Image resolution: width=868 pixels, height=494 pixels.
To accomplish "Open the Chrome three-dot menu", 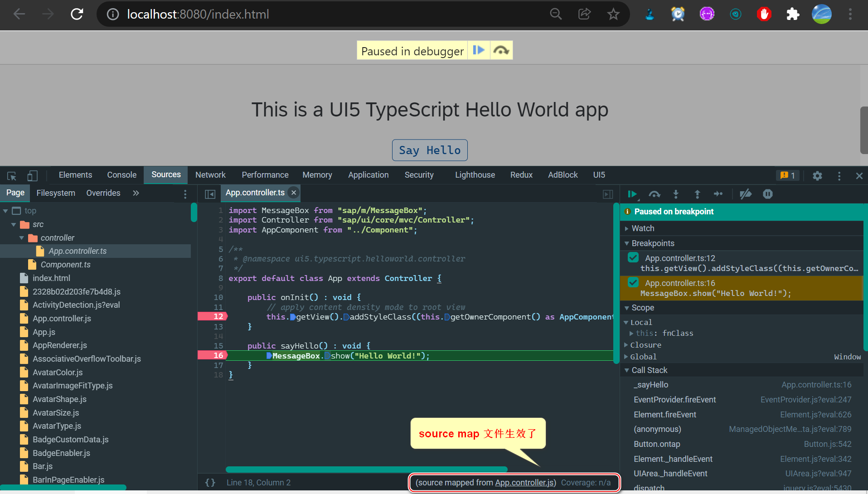I will [x=850, y=14].
